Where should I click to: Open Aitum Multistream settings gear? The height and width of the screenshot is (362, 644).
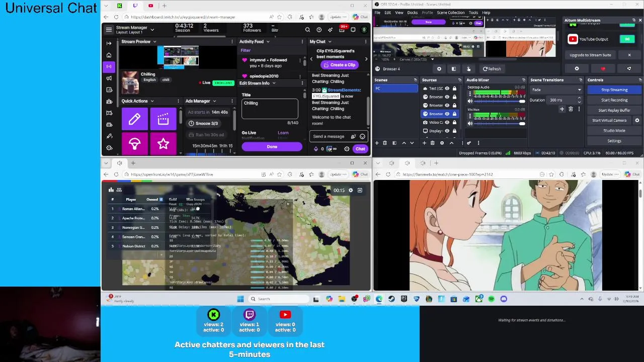tap(577, 69)
